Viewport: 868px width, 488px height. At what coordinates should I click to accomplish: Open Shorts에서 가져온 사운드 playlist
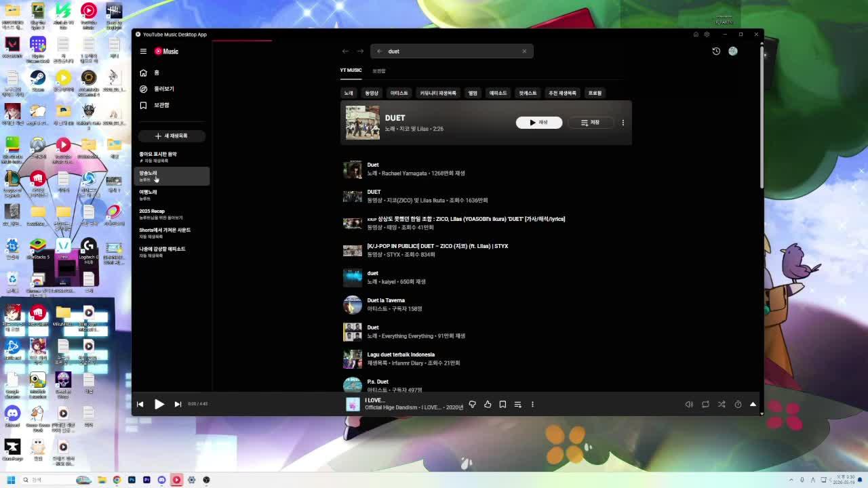coord(172,233)
